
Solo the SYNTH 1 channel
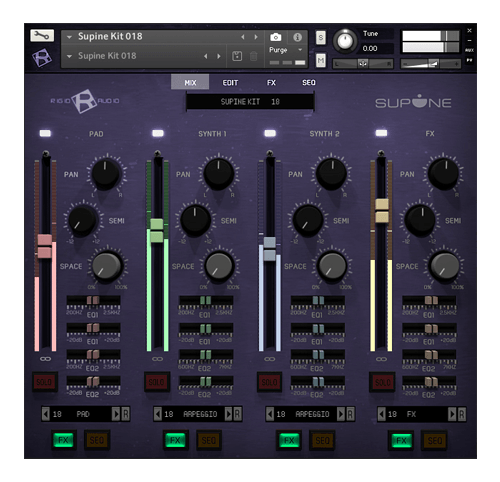point(157,382)
